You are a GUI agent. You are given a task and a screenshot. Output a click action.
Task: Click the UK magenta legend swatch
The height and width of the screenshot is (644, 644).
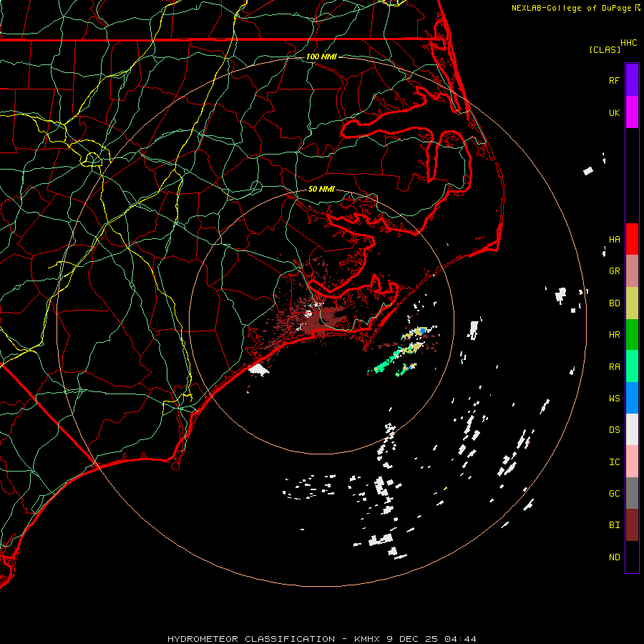click(632, 112)
